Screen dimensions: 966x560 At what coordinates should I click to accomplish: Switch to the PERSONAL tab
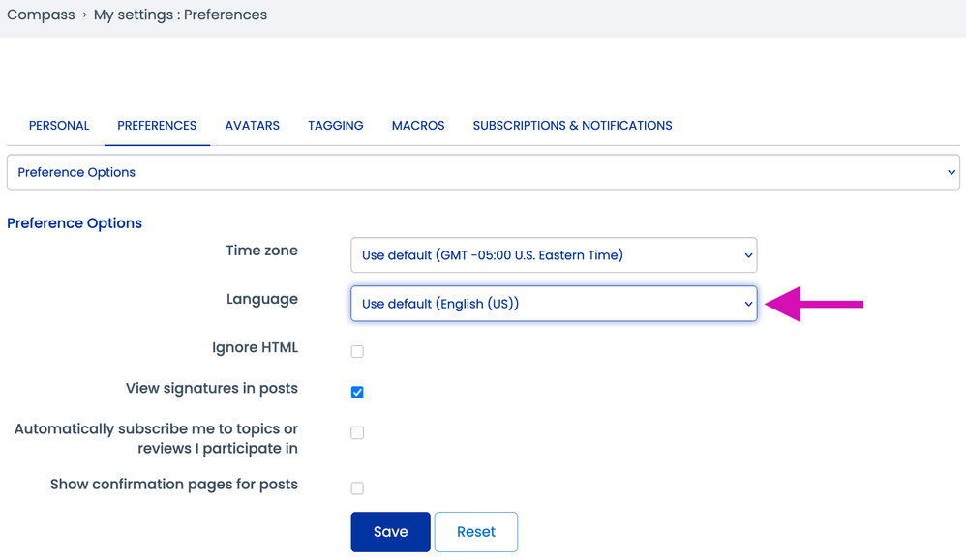coord(59,125)
